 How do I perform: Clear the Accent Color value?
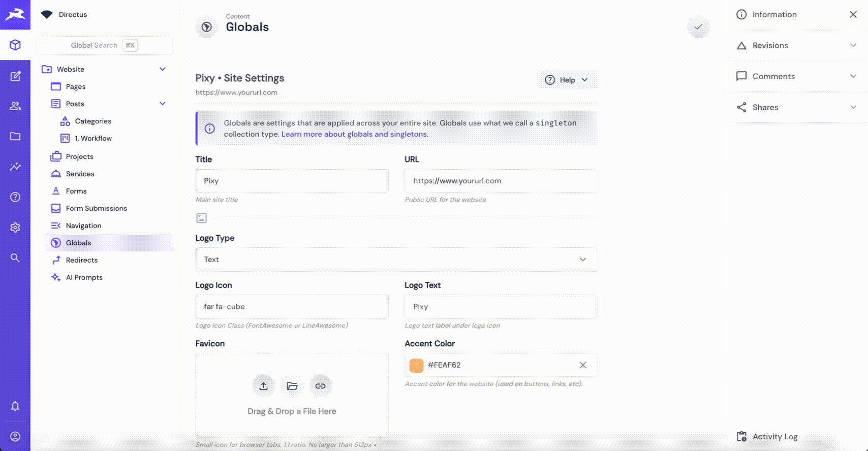click(x=583, y=365)
